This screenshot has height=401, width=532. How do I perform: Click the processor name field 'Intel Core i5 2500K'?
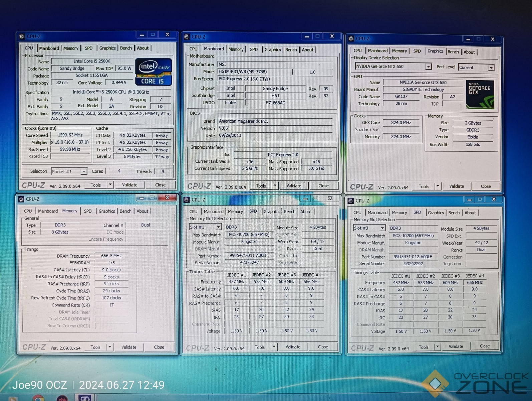click(92, 61)
